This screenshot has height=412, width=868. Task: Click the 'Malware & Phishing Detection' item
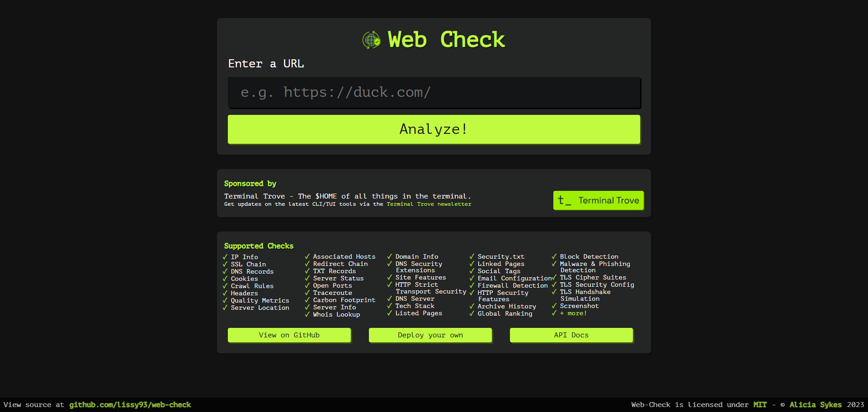(595, 267)
